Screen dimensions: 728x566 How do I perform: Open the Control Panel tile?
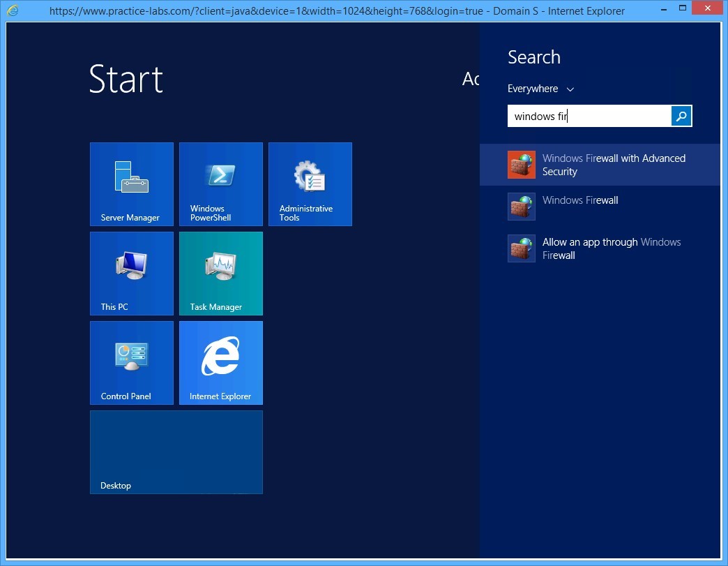(132, 363)
